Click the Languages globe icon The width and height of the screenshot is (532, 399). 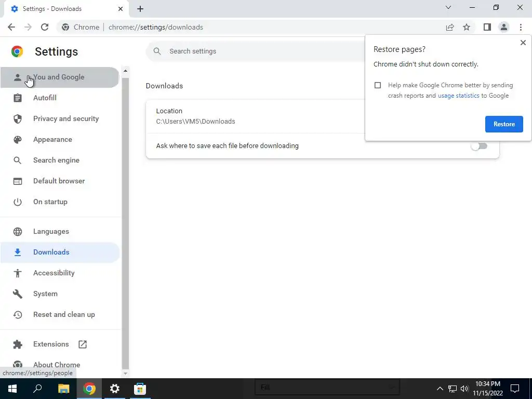click(x=17, y=231)
